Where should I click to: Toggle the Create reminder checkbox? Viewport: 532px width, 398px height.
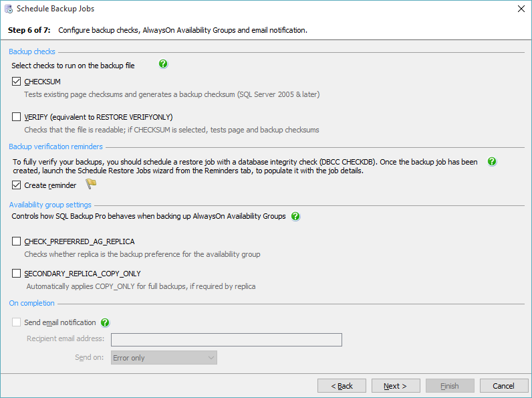16,185
